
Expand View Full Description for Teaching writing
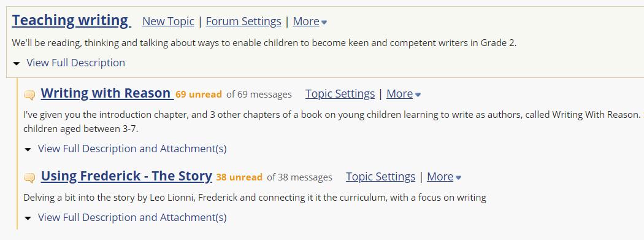point(75,63)
